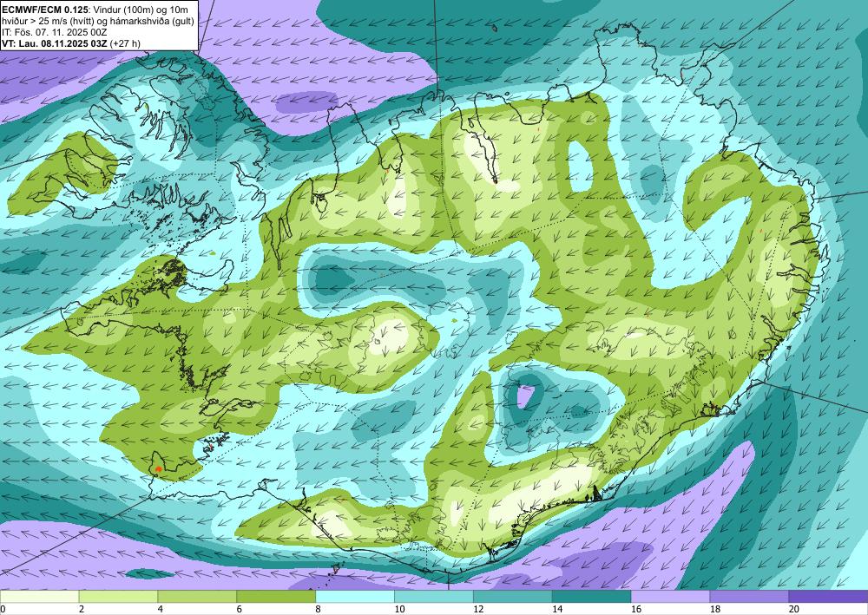Click the legend value "12"

(478, 609)
